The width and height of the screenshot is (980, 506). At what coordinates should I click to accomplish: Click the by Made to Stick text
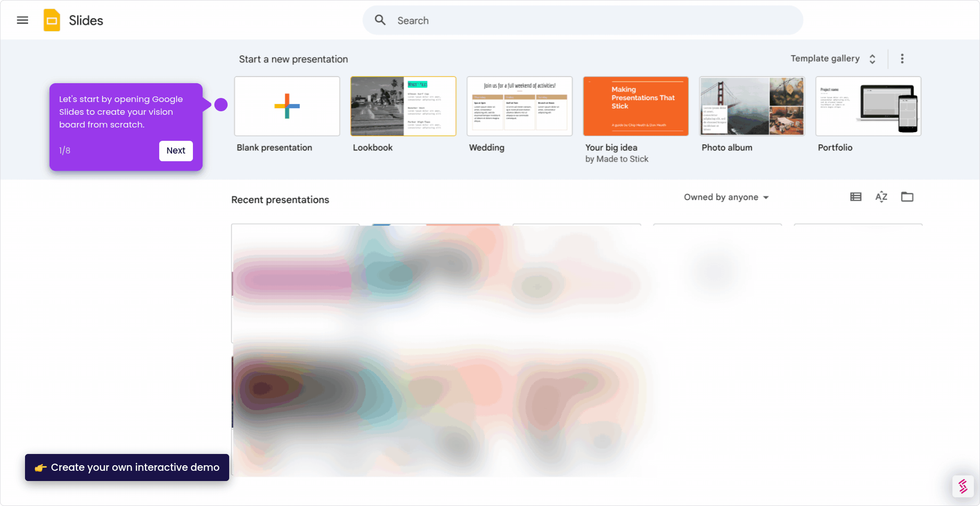pyautogui.click(x=617, y=159)
